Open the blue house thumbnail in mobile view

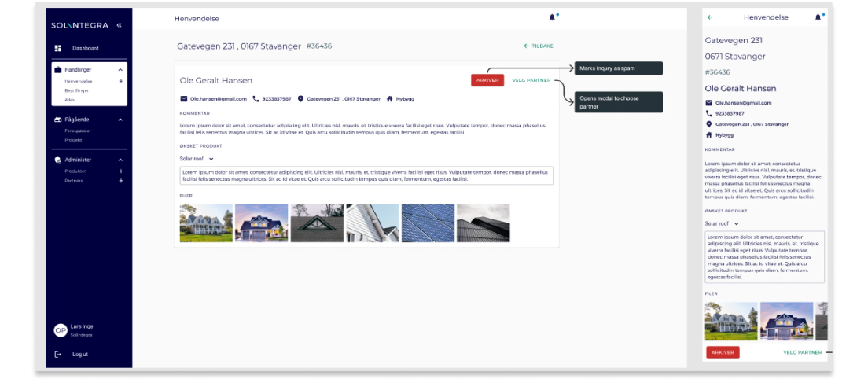tap(786, 321)
